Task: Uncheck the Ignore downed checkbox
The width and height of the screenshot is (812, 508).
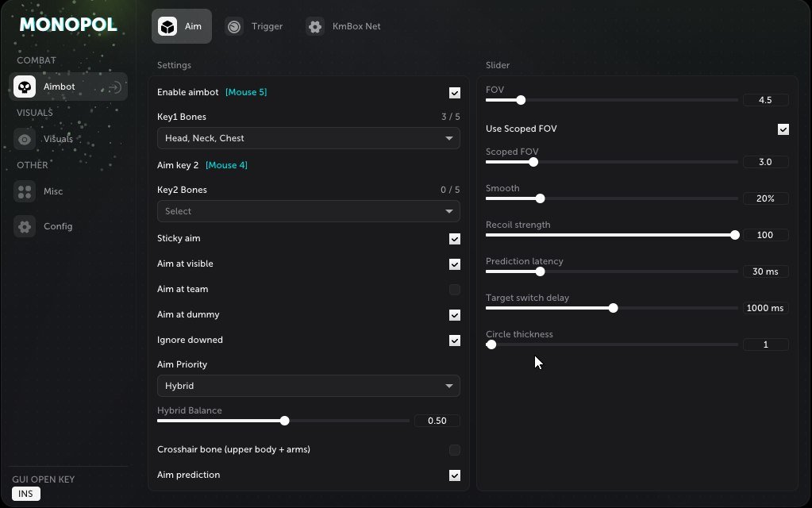Action: 455,341
